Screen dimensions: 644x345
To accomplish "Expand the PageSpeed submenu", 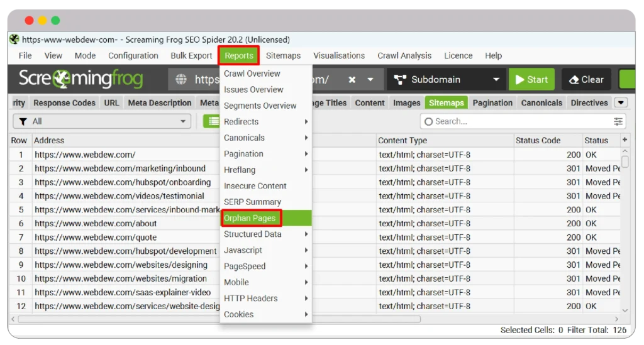I will [266, 266].
